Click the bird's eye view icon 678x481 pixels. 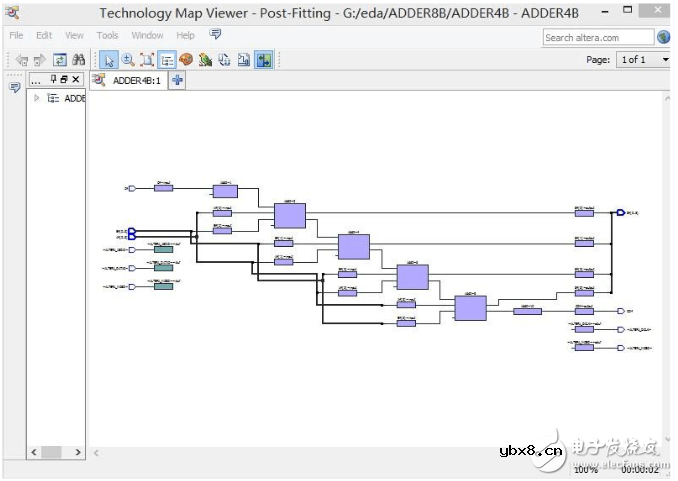coord(205,60)
